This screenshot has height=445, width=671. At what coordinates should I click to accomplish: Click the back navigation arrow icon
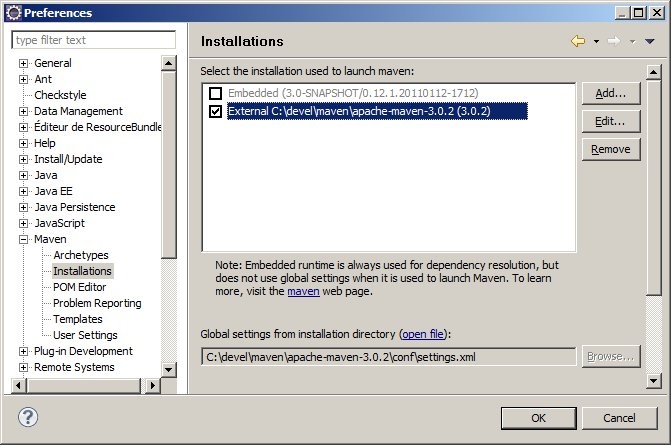tap(577, 41)
